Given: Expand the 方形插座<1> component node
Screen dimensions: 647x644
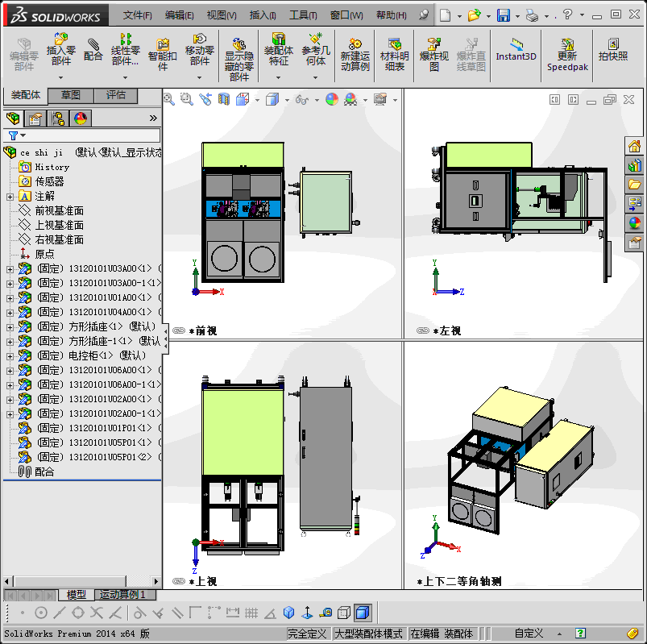Looking at the screenshot, I should 10,328.
